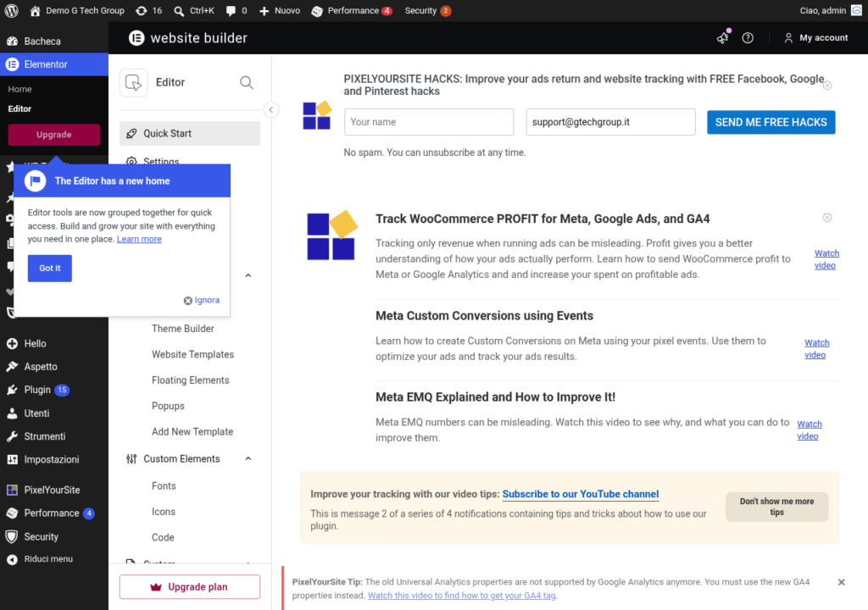Open Demo G Tech Group site link
This screenshot has width=868, height=610.
point(77,10)
